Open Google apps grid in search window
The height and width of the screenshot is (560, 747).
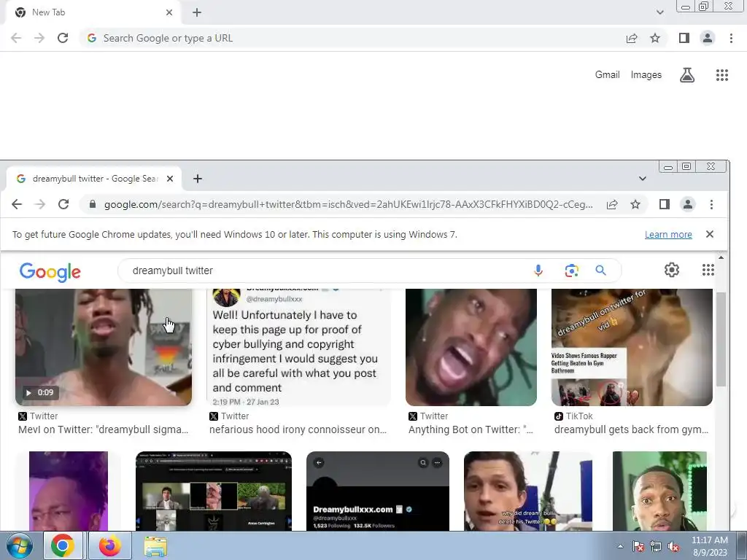pos(708,270)
